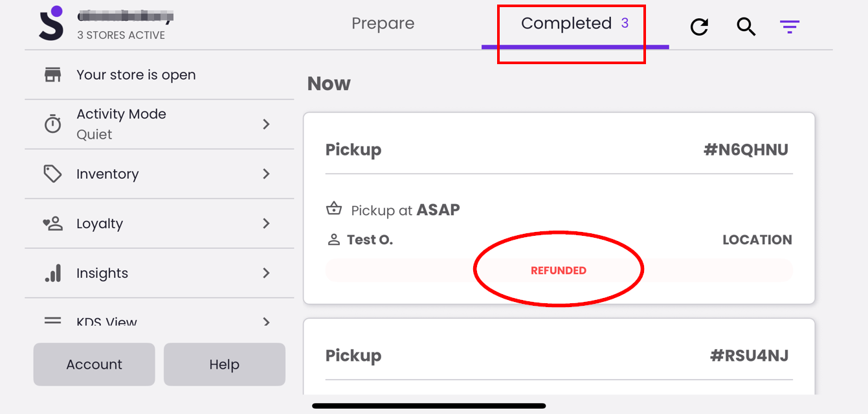Open the purple filter icon
This screenshot has height=414, width=868.
coord(790,27)
